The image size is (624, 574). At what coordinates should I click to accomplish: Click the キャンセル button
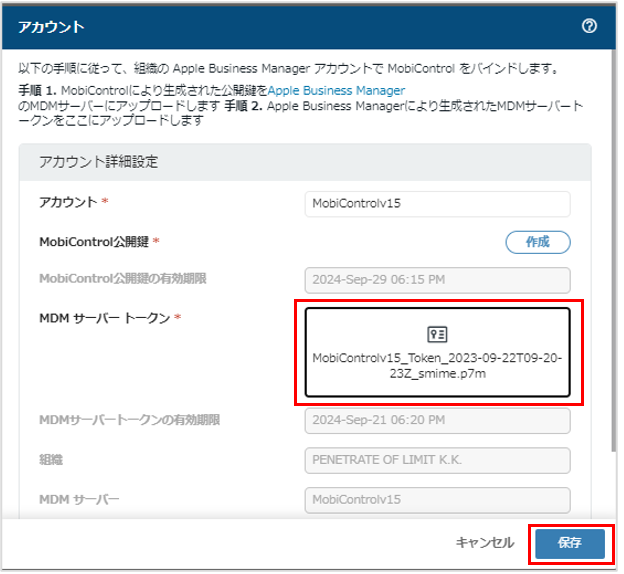point(485,543)
